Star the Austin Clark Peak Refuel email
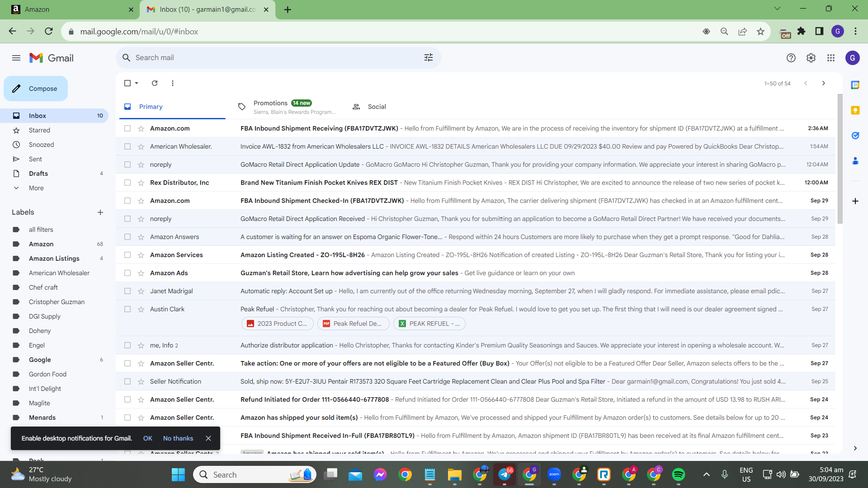 141,310
